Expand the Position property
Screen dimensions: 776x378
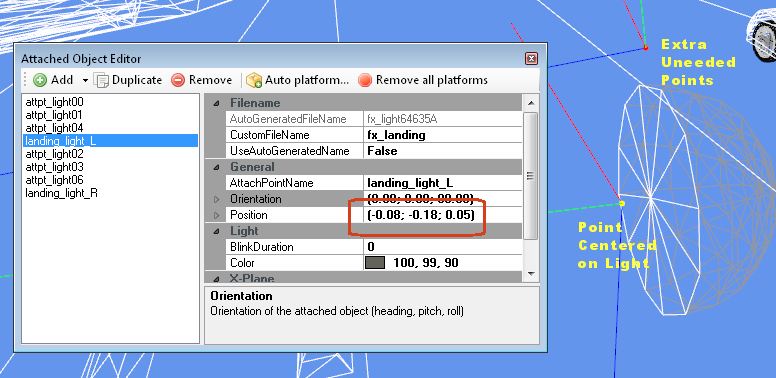coord(216,215)
